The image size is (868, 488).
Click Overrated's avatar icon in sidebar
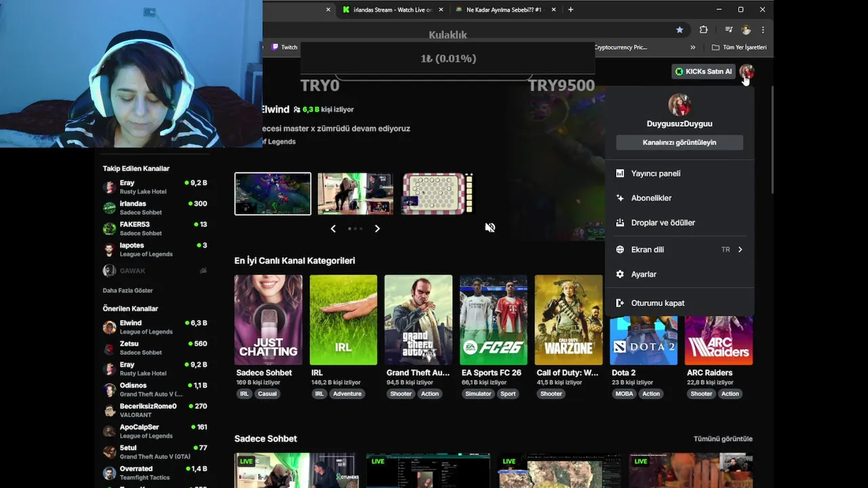109,473
